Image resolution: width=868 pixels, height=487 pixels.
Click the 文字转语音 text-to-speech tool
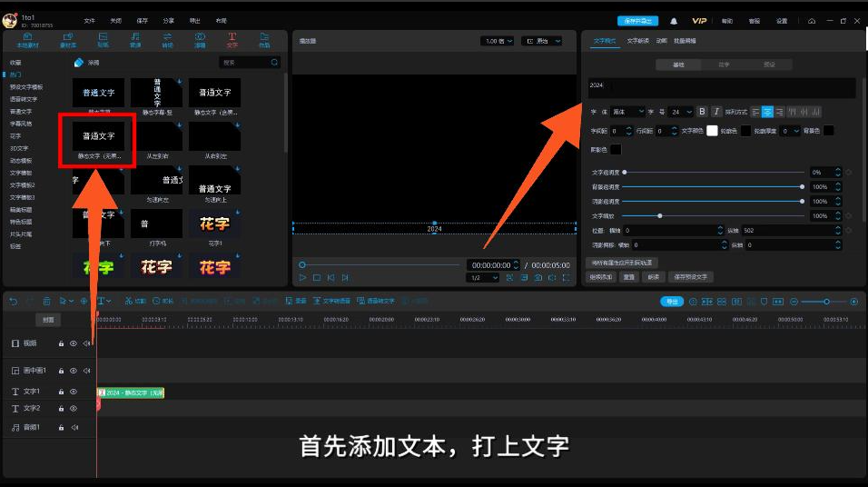click(331, 301)
